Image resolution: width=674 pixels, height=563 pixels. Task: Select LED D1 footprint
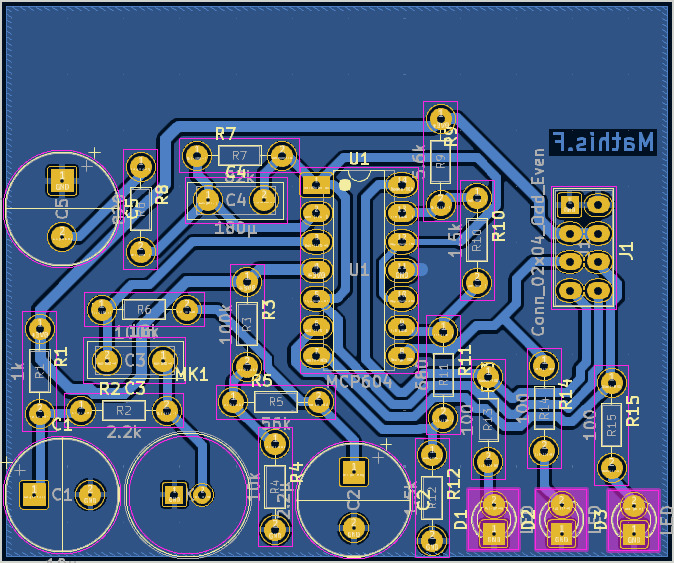pyautogui.click(x=493, y=518)
